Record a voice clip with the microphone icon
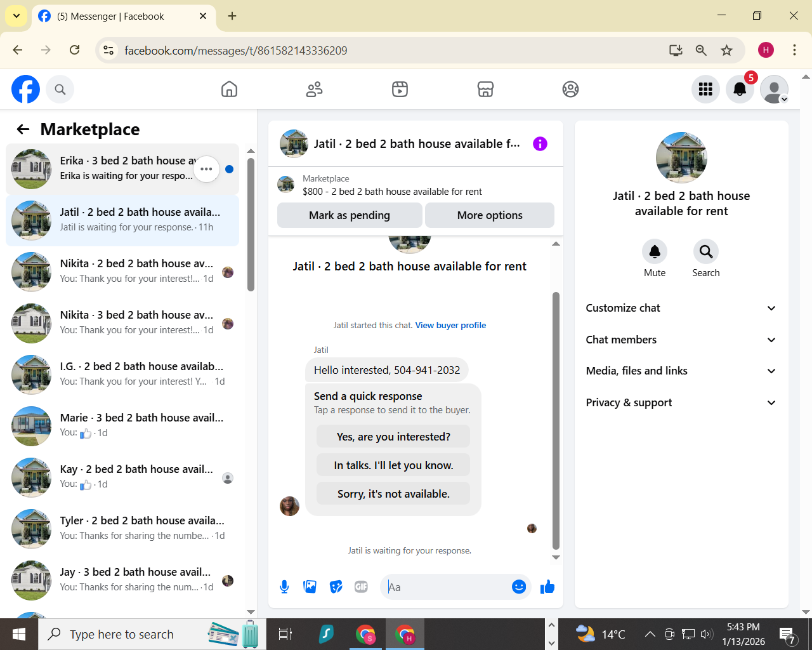Viewport: 812px width, 650px height. [285, 587]
